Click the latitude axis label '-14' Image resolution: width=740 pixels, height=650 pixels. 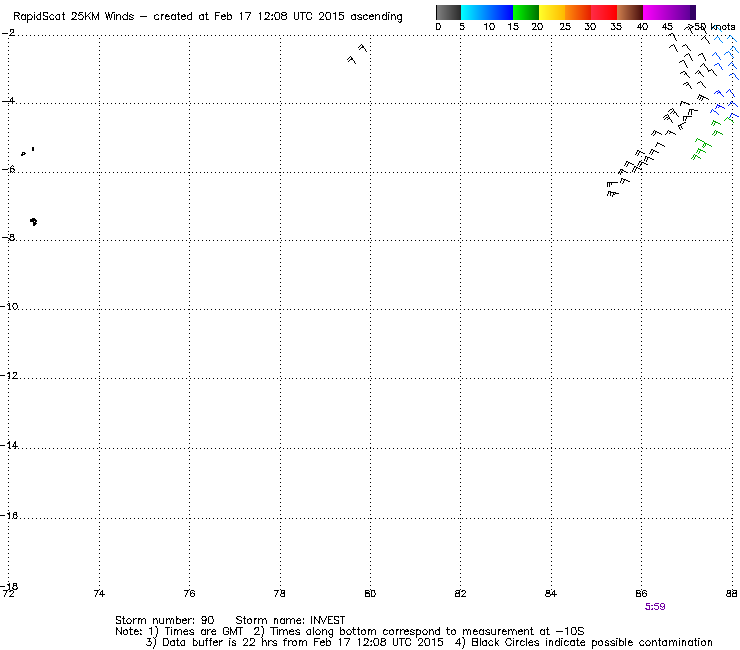(x=9, y=445)
